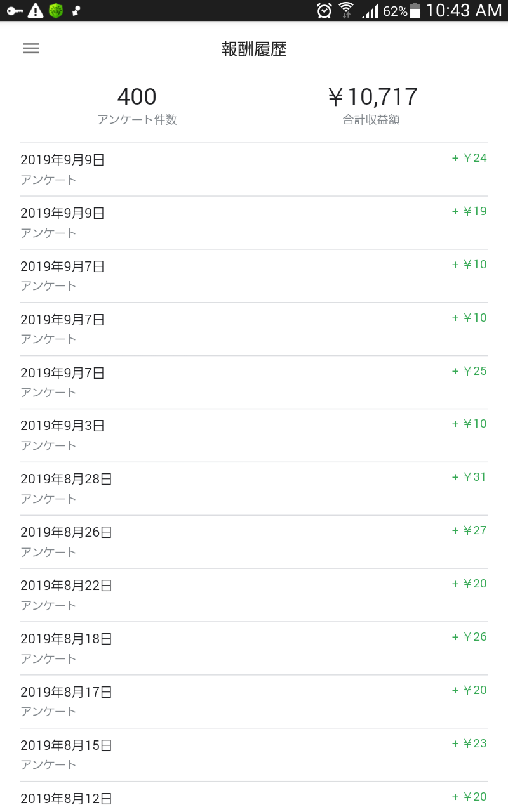Select the 400 アンケート件数 survey count
The width and height of the screenshot is (508, 812).
point(137,105)
